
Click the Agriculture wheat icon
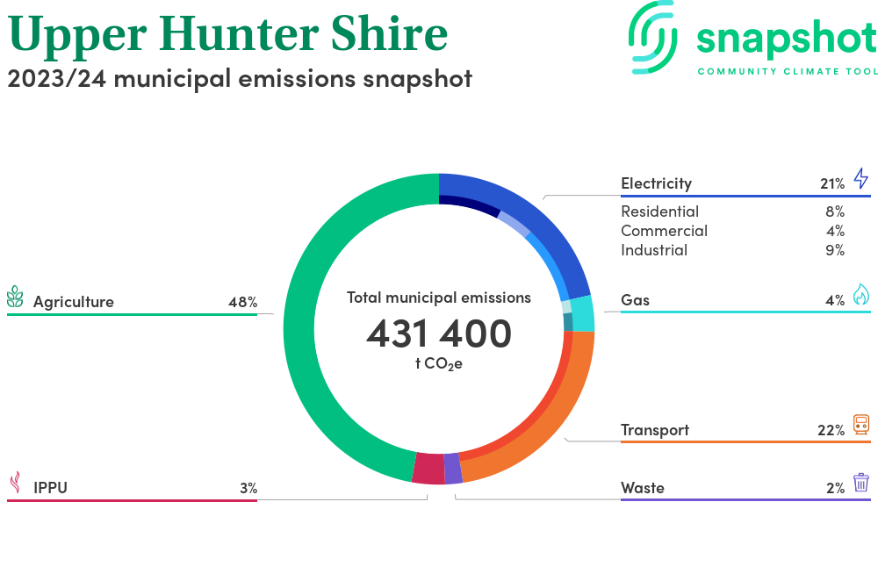coord(16,298)
